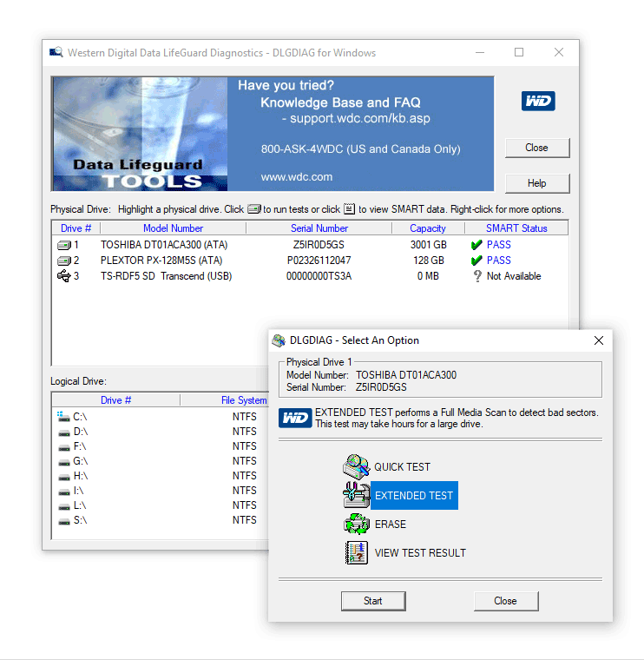This screenshot has height=660, width=644.
Task: Click serial number 00000000TS3A
Action: pos(319,276)
